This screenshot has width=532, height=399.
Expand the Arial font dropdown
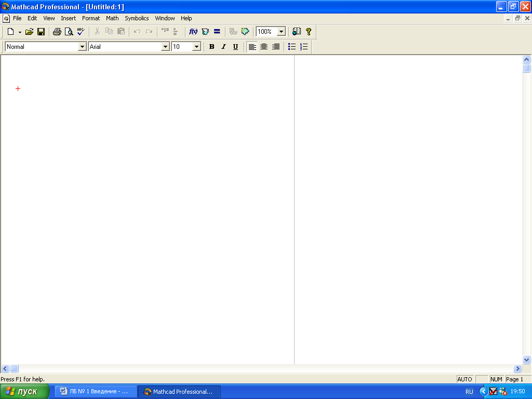click(x=165, y=47)
